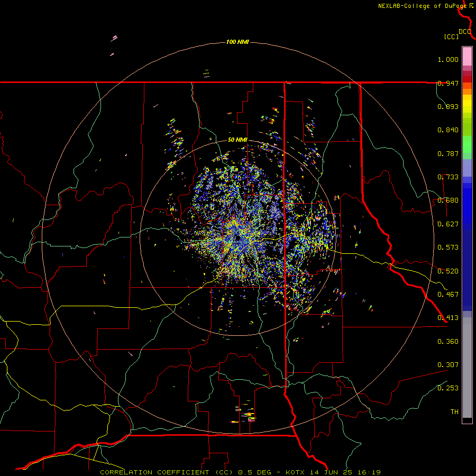Click the 0.787 scale value
This screenshot has height=476, width=476.
[448, 153]
